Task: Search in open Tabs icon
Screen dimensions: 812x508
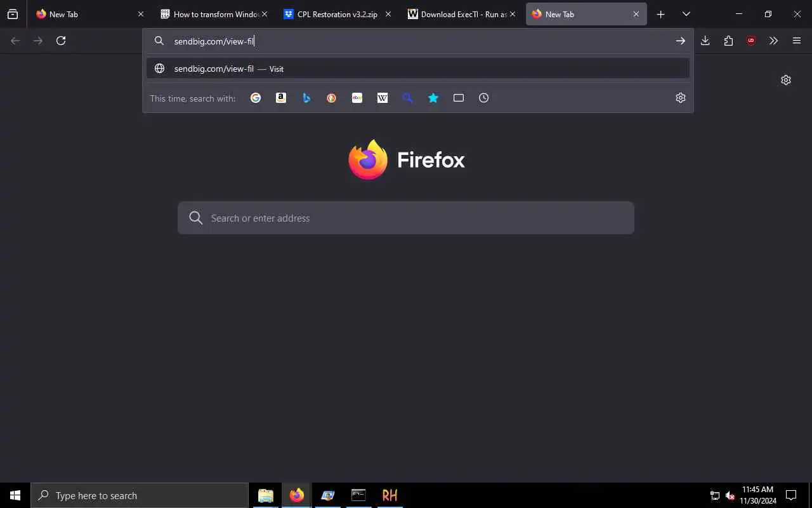Action: point(459,98)
